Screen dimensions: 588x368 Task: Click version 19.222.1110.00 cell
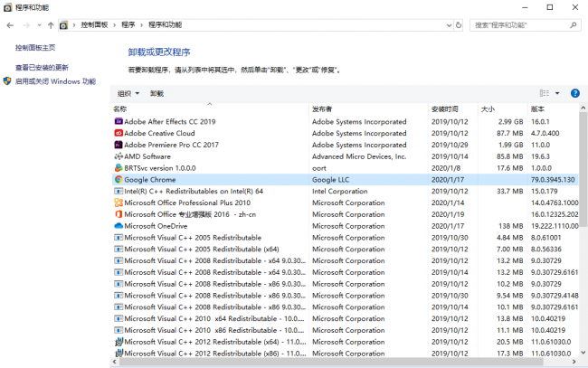[555, 226]
